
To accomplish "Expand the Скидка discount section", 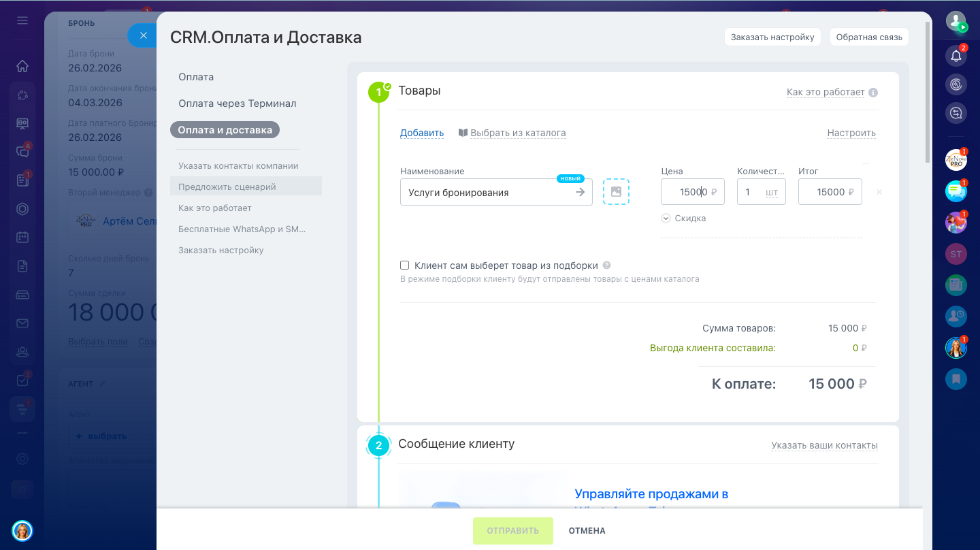I will (683, 219).
